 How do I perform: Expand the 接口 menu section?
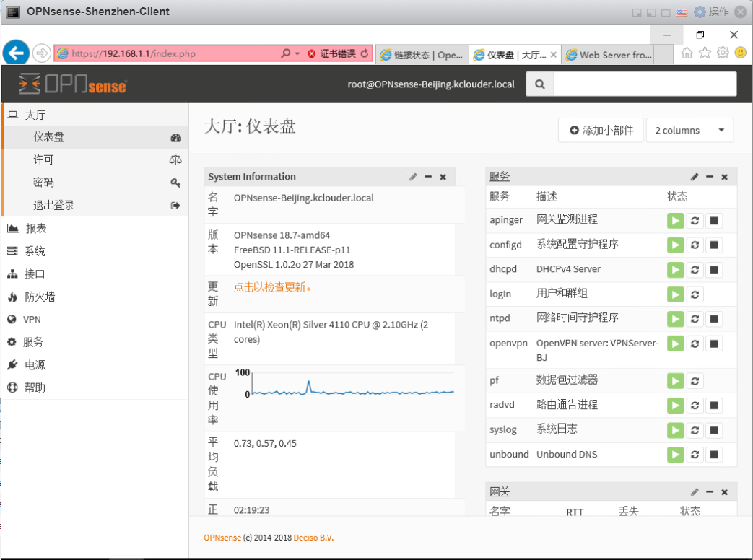(x=95, y=274)
